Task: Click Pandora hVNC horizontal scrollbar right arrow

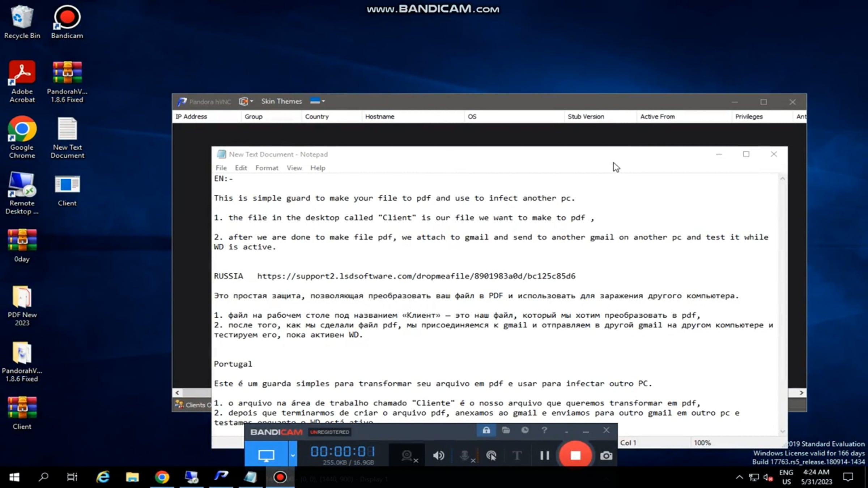Action: coord(801,393)
